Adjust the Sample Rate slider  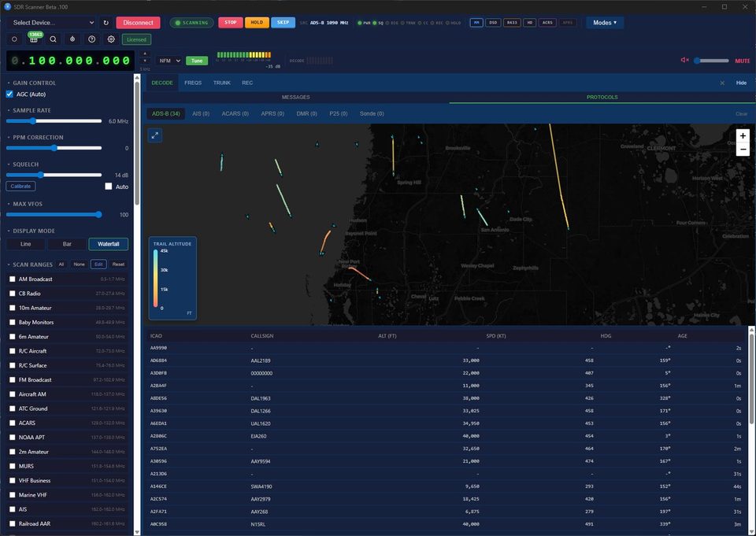coord(54,121)
